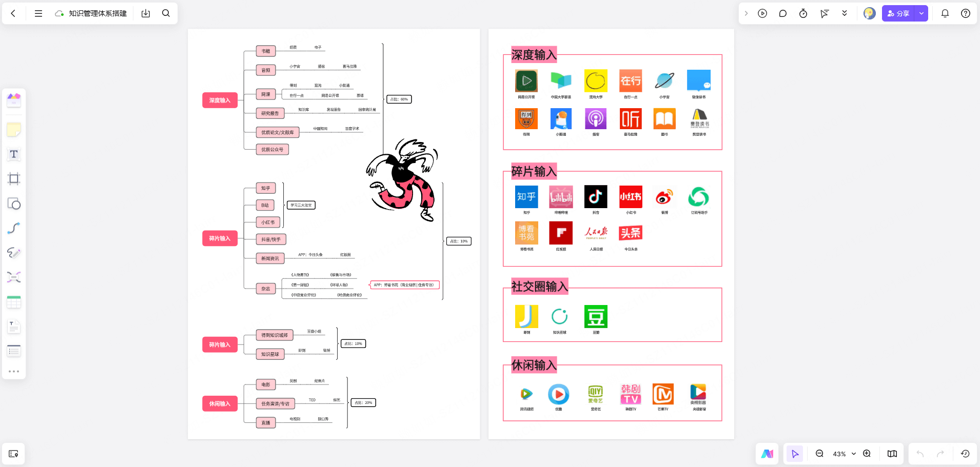Insert a table from left toolbar

[14, 302]
